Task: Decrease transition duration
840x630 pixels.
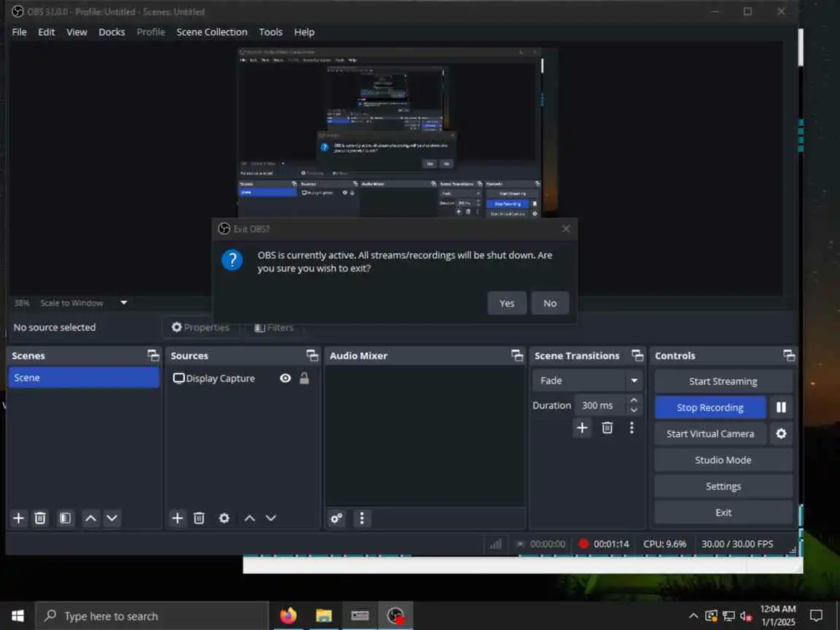Action: (x=634, y=411)
